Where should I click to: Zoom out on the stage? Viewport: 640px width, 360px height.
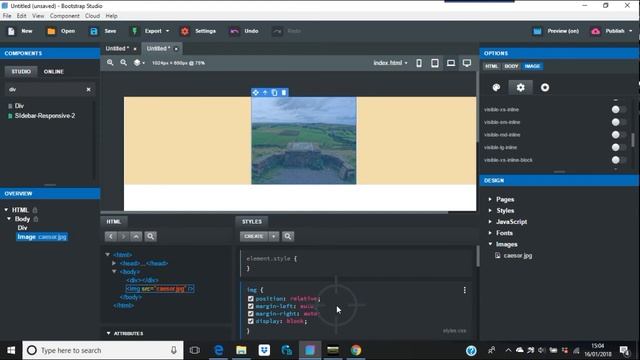[x=123, y=63]
